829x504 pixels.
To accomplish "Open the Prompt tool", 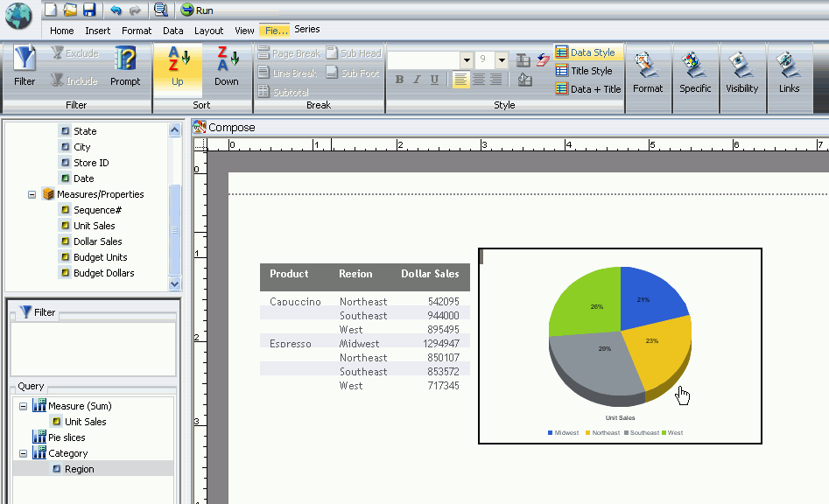I will click(125, 66).
